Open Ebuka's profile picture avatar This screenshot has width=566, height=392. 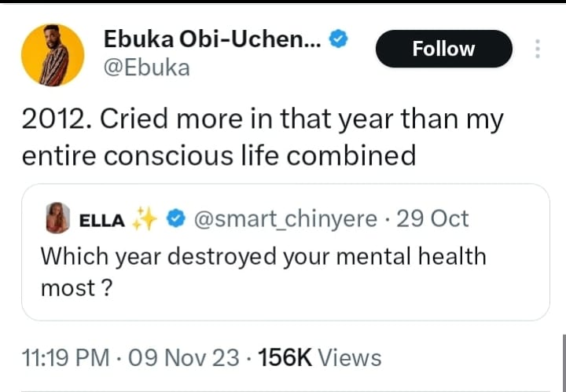pyautogui.click(x=53, y=54)
